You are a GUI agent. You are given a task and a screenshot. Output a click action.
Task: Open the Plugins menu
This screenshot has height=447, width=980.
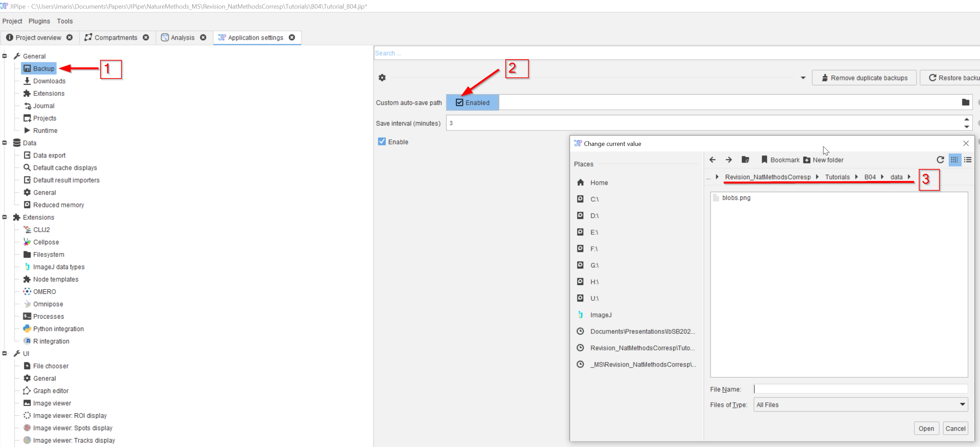[39, 21]
